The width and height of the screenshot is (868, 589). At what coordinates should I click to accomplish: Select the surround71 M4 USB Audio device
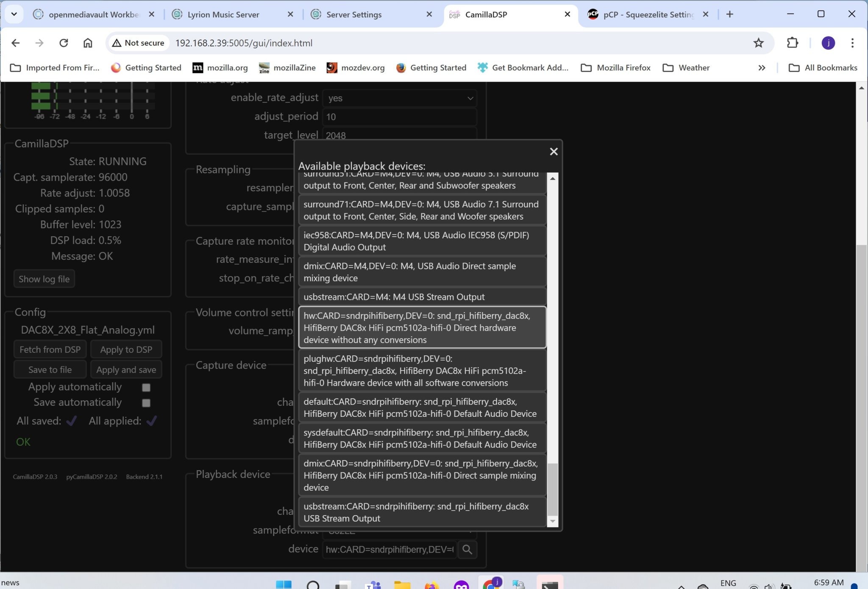422,210
